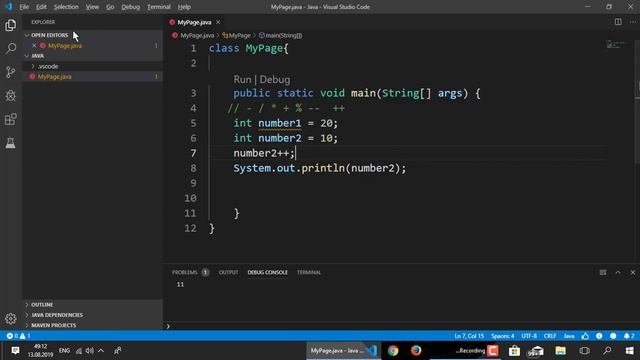Click the Debug code lens link
Viewport: 640px width, 360px height.
tap(275, 79)
